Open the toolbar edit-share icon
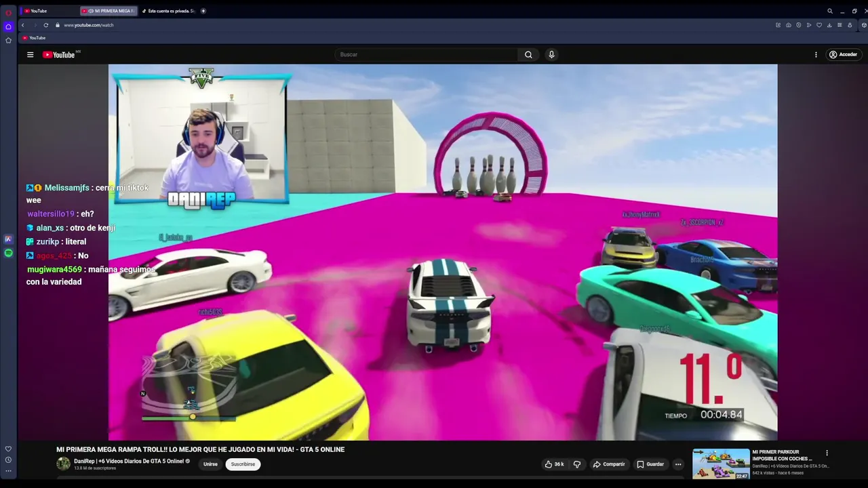The image size is (868, 488). click(778, 25)
